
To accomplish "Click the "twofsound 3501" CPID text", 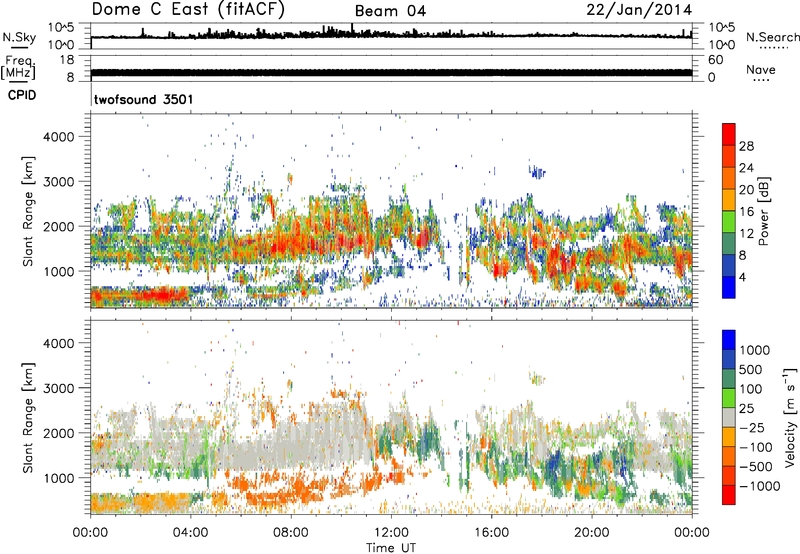I will point(144,99).
